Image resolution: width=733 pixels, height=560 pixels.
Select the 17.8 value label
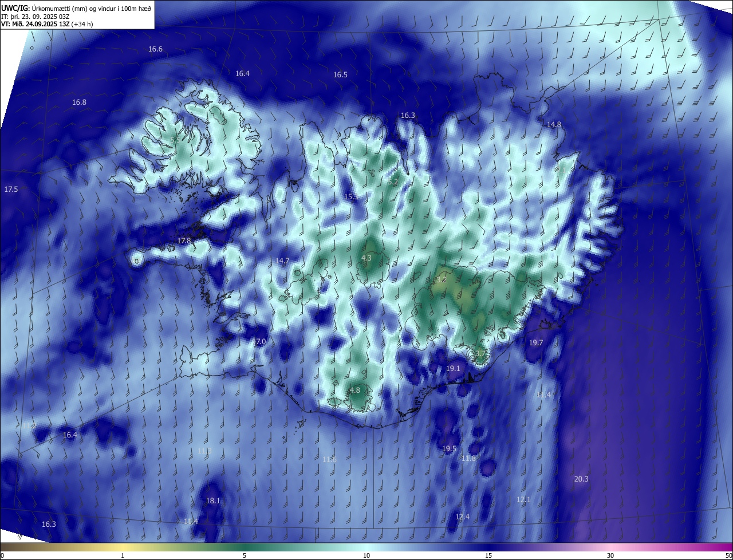pyautogui.click(x=184, y=241)
